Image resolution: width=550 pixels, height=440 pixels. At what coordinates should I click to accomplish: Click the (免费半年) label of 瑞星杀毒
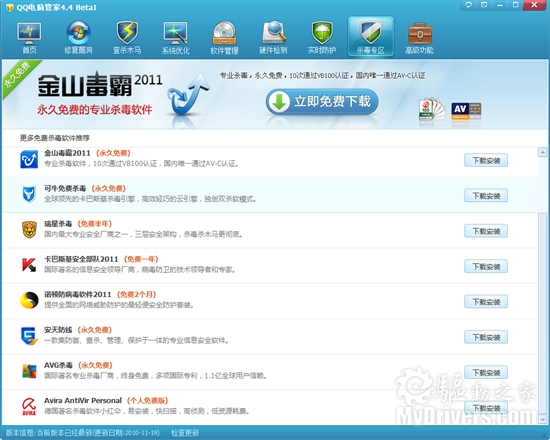coord(94,224)
